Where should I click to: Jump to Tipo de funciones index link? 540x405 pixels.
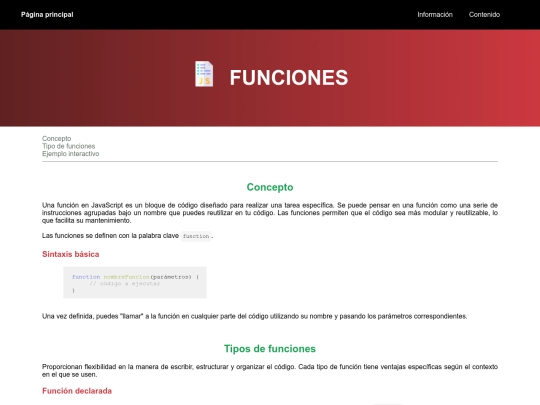click(69, 146)
